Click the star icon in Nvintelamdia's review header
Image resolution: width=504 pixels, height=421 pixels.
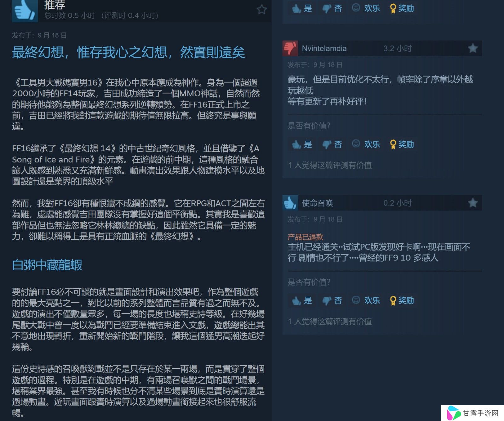click(x=472, y=48)
